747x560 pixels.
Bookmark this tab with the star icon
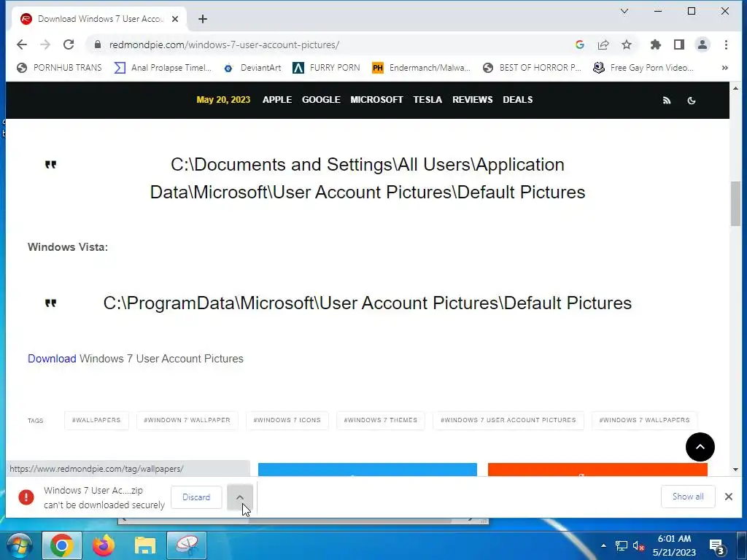[627, 44]
